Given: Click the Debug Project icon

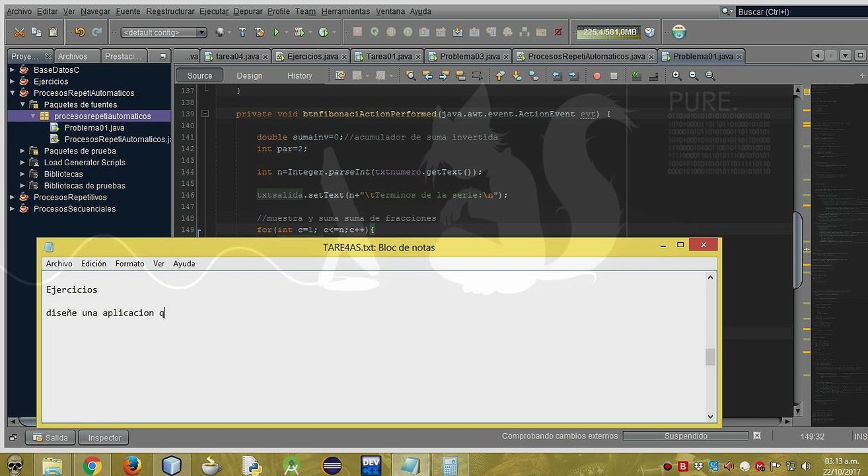Looking at the screenshot, I should pyautogui.click(x=300, y=32).
